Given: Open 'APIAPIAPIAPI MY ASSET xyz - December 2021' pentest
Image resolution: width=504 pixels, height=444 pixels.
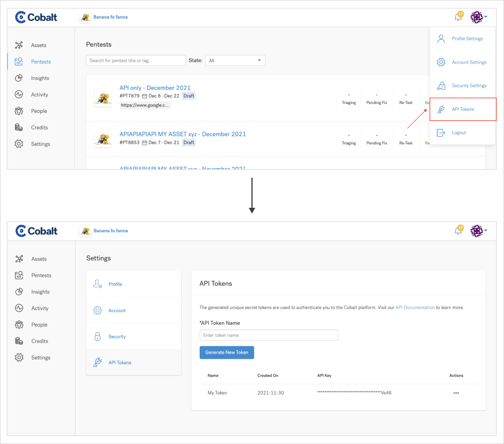Looking at the screenshot, I should [x=182, y=135].
